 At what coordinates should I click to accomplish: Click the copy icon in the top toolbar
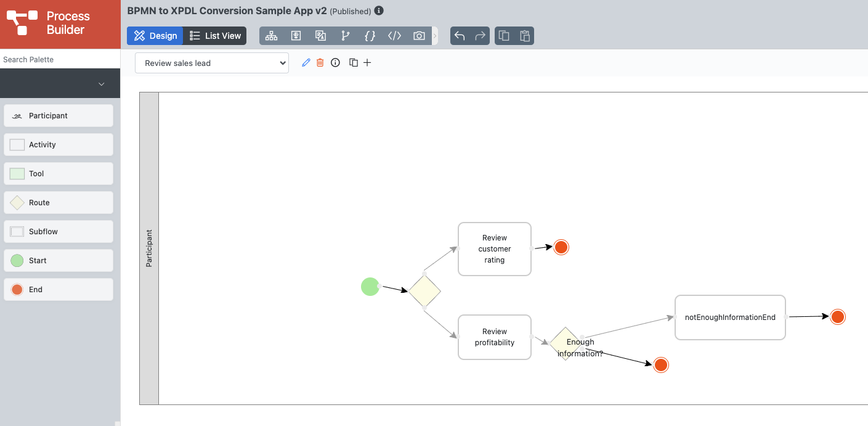504,36
